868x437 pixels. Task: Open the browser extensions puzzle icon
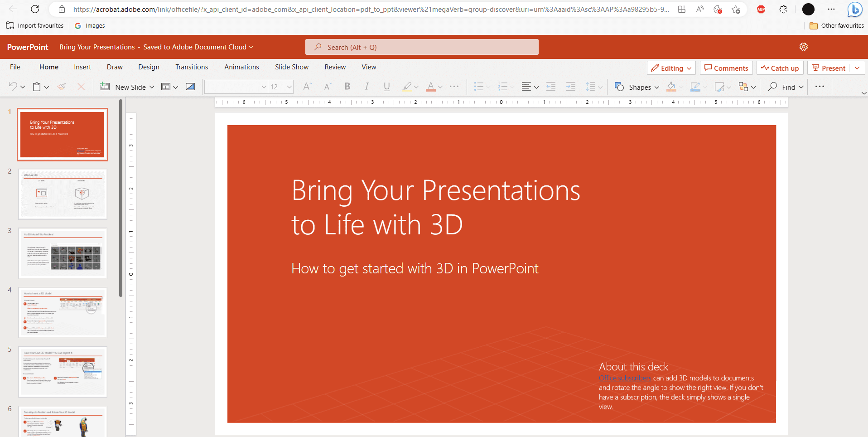783,9
